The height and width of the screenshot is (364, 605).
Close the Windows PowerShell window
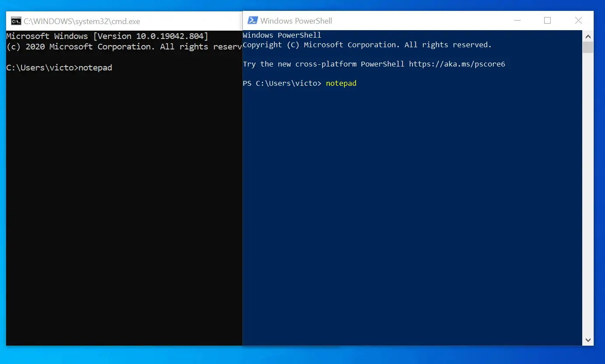(578, 21)
